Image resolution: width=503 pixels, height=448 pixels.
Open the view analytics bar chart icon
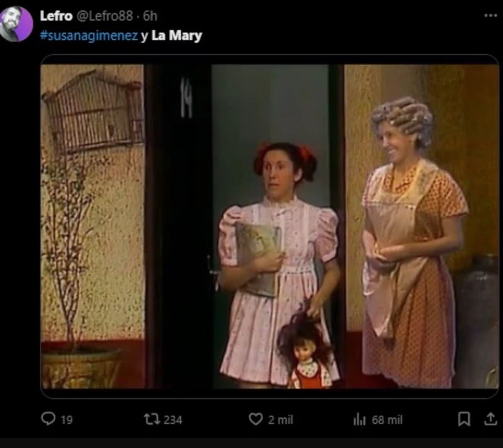tap(359, 419)
